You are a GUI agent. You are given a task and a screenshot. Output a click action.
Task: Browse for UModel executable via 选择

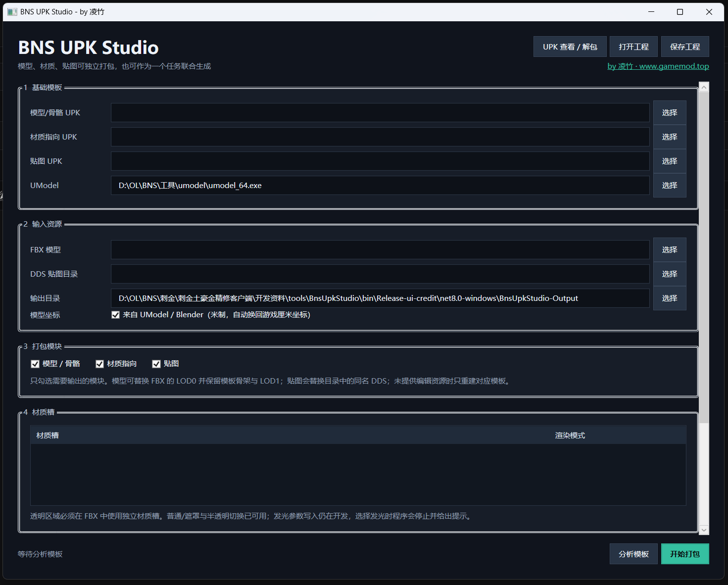pos(670,185)
